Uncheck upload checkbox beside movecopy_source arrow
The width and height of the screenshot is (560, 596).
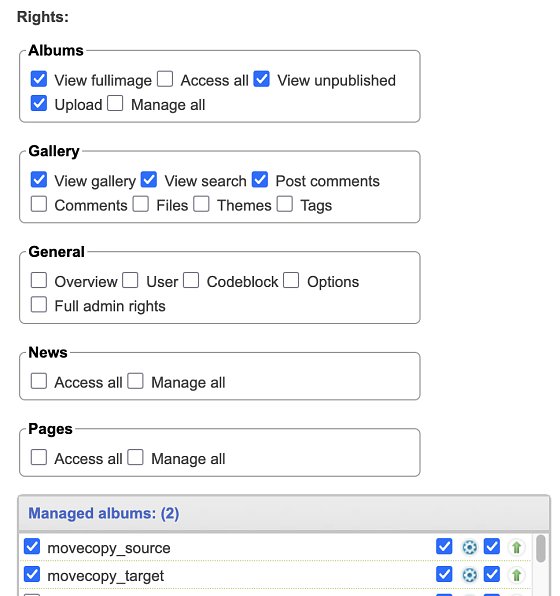(x=492, y=546)
